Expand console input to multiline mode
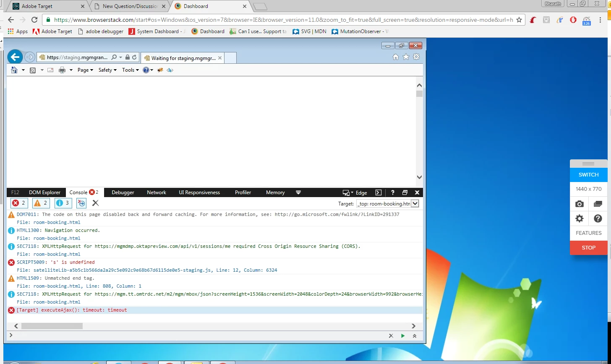This screenshot has height=364, width=611. tap(415, 336)
